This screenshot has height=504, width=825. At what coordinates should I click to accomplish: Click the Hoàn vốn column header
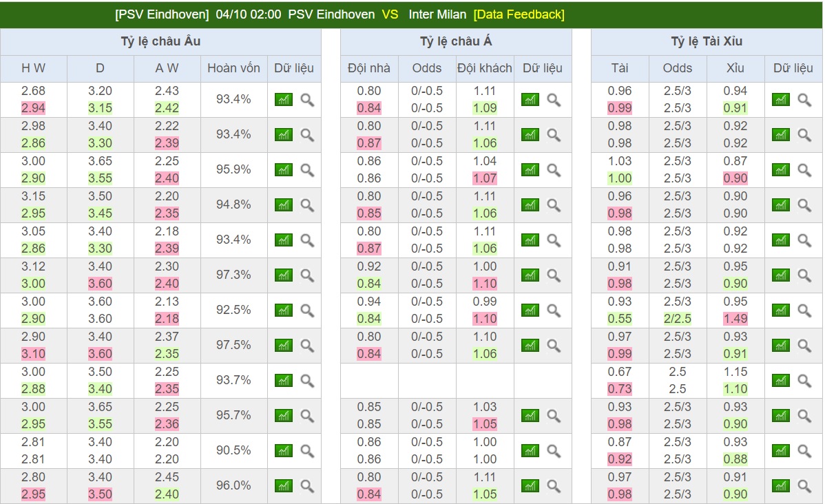[233, 68]
